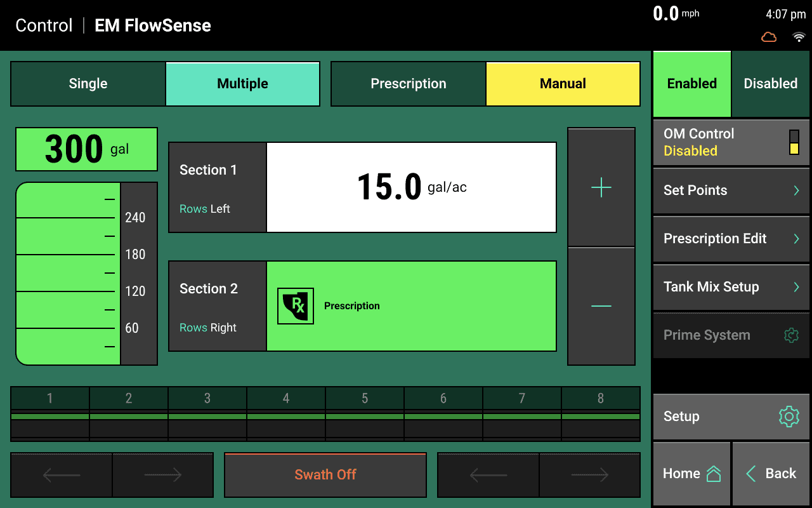Viewport: 812px width, 508px height.
Task: Open the Setup gear icon
Action: pyautogui.click(x=789, y=417)
